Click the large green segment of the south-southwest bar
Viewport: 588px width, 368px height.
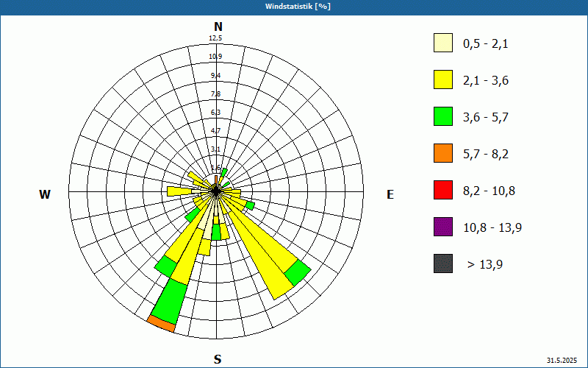pos(169,301)
